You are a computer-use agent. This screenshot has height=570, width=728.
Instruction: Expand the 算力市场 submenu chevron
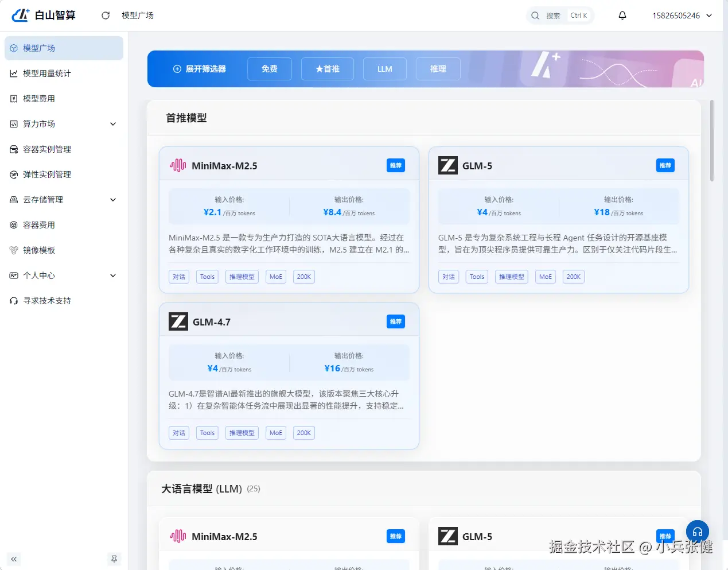pyautogui.click(x=113, y=124)
